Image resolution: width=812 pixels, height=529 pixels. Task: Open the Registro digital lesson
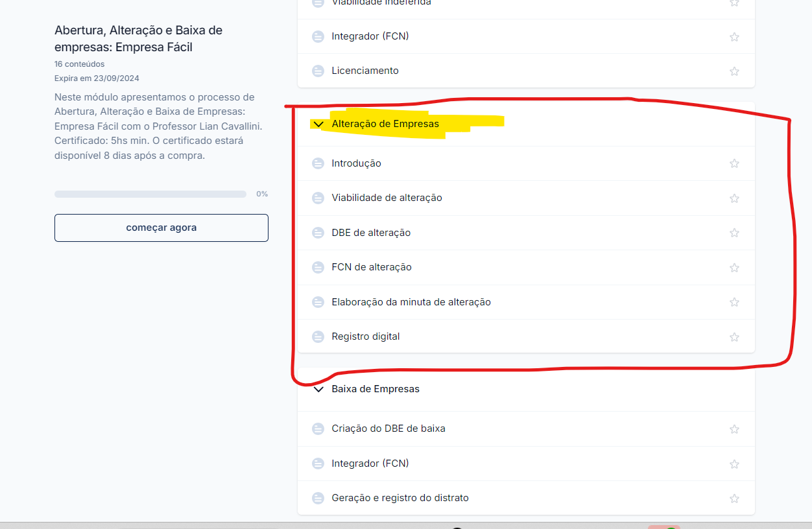(366, 336)
